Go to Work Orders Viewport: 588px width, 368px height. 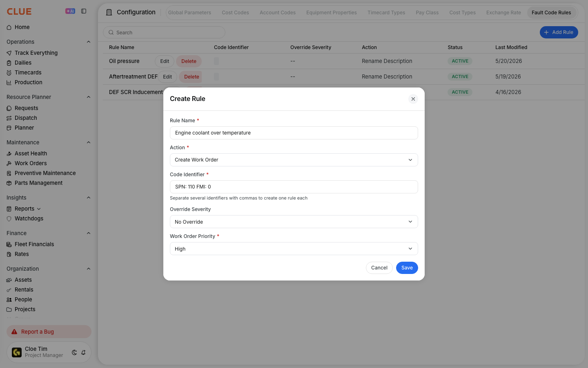(31, 163)
